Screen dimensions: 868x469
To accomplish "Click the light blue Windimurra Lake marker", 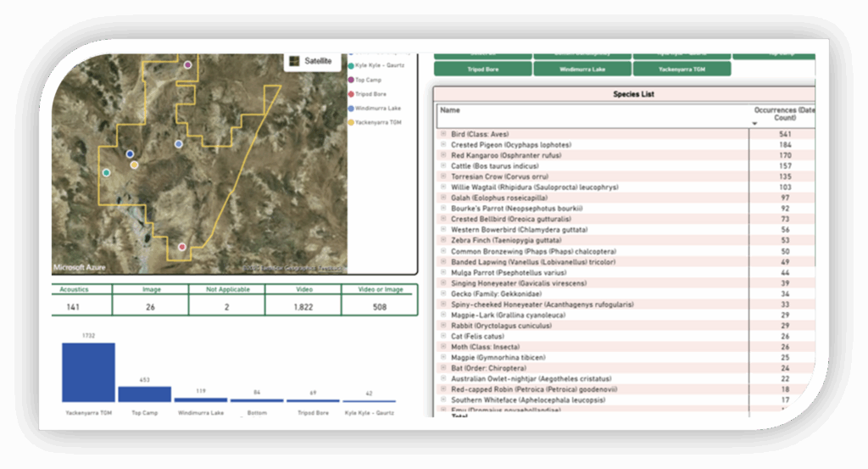I will point(179,144).
